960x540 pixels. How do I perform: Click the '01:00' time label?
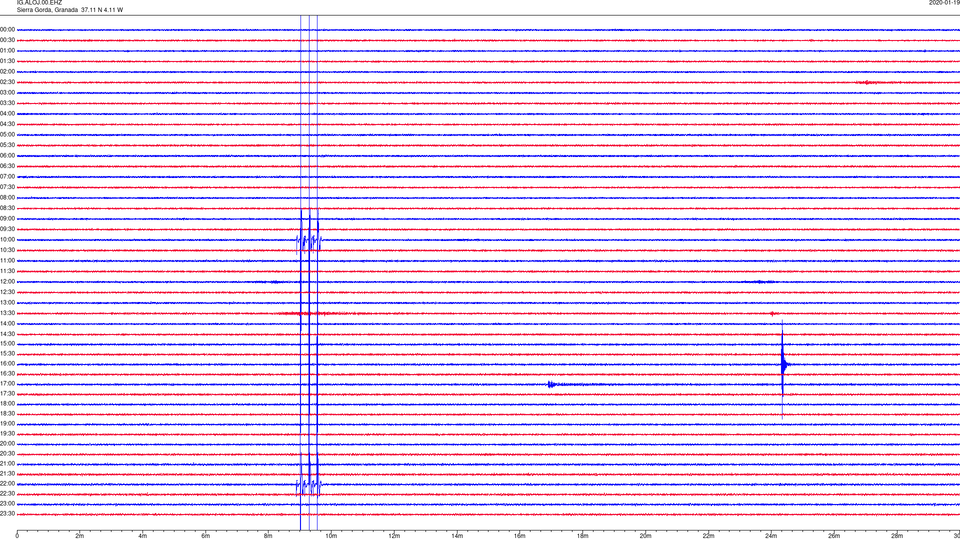tap(7, 50)
